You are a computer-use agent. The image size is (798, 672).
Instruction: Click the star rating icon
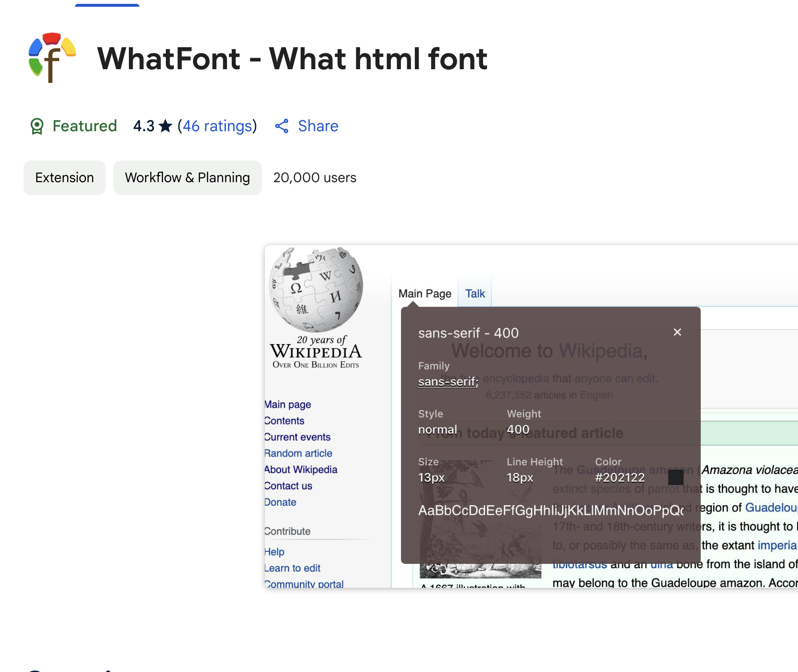(x=165, y=126)
